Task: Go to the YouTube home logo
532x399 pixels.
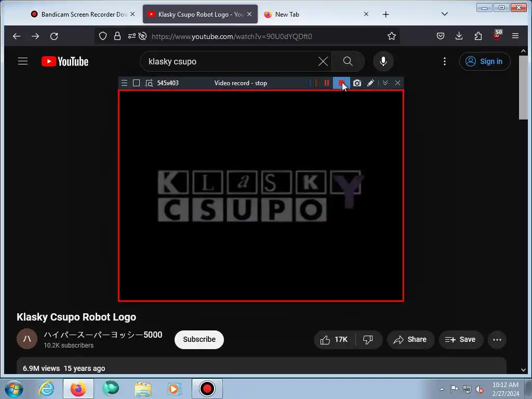Action: pos(65,61)
